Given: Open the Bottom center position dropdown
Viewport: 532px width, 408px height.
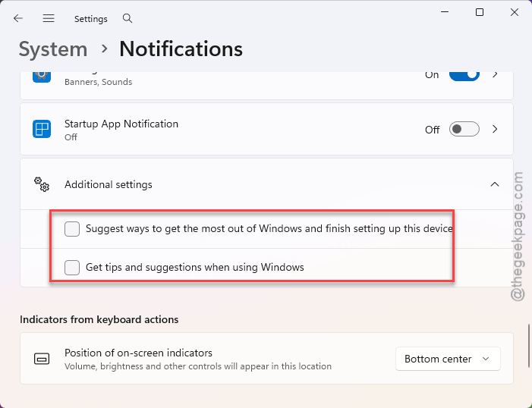Looking at the screenshot, I should pyautogui.click(x=448, y=359).
